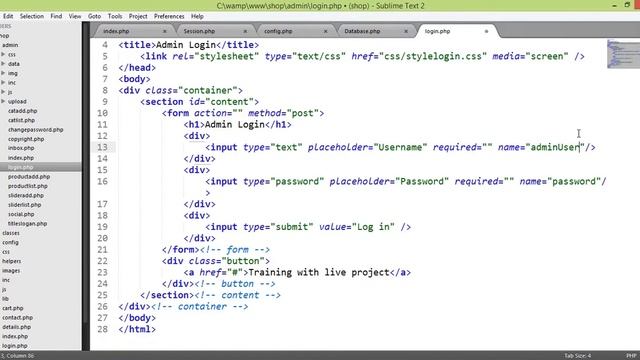
Task: Click the "container" class value on line 8
Action: coord(208,90)
